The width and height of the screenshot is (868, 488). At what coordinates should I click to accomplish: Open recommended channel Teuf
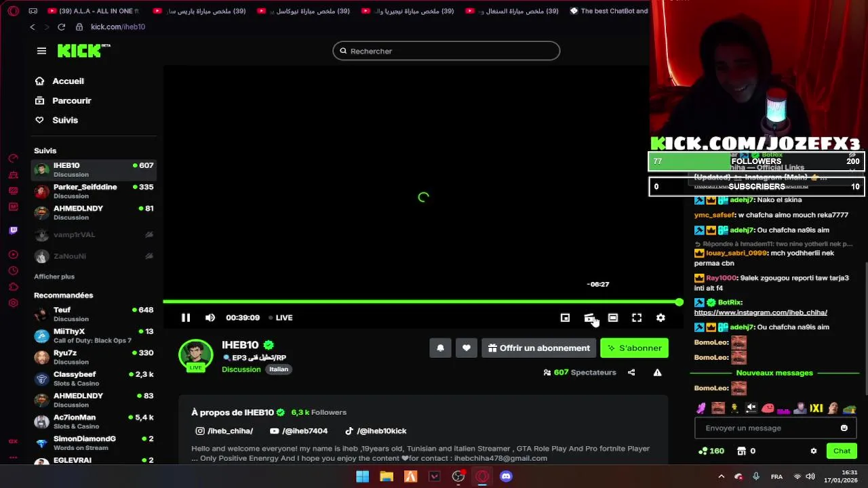click(94, 314)
